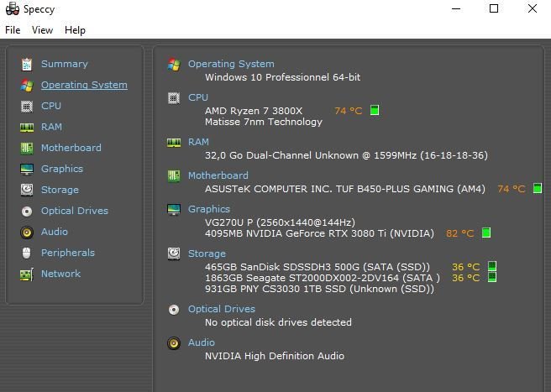This screenshot has height=392, width=551.
Task: Click the Operating System Windows flag sidebar icon
Action: coord(27,86)
